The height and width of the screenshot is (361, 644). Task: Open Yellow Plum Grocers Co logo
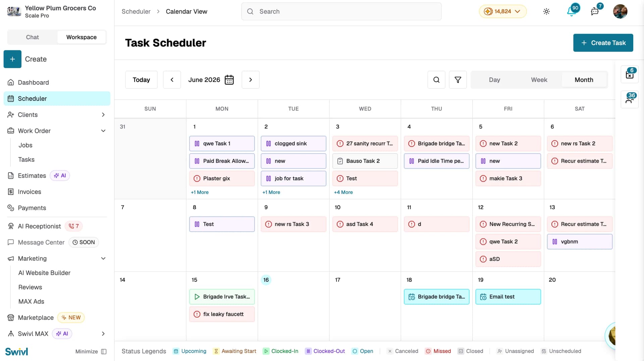14,11
